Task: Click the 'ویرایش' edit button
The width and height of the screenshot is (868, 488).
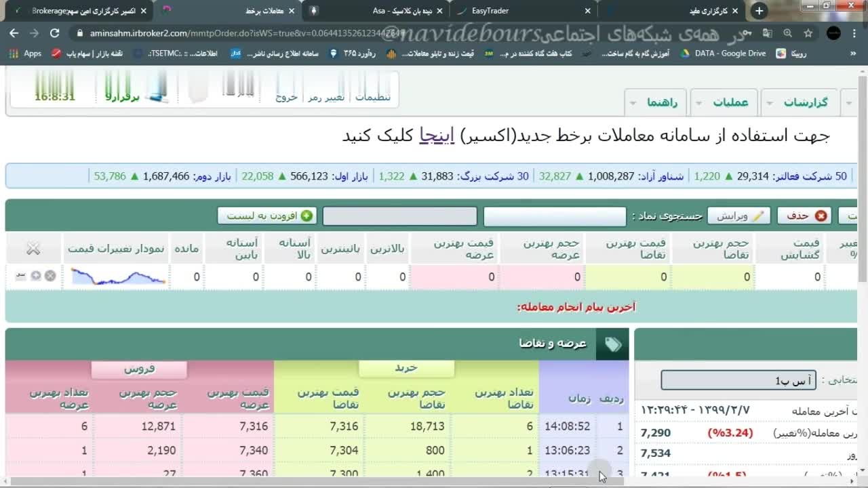Action: click(739, 216)
